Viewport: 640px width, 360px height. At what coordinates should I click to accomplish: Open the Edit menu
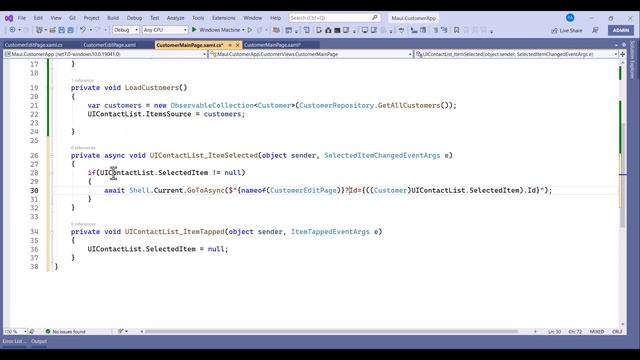pos(38,18)
